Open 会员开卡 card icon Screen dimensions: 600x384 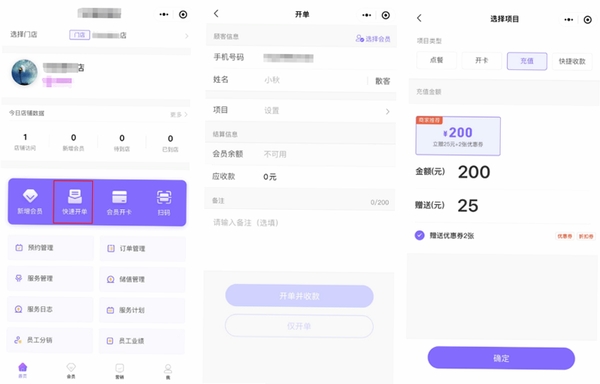tap(119, 197)
